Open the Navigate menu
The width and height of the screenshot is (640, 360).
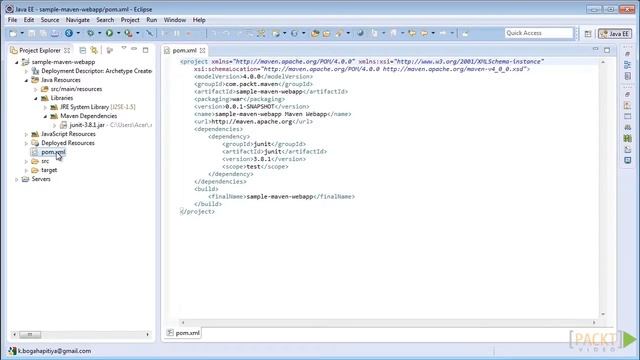coord(78,20)
